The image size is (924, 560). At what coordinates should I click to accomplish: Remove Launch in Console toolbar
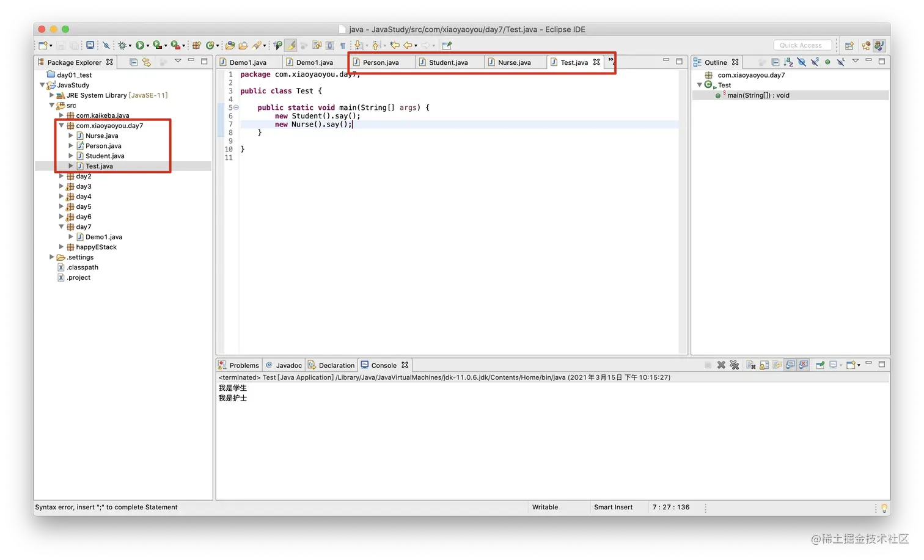[721, 365]
